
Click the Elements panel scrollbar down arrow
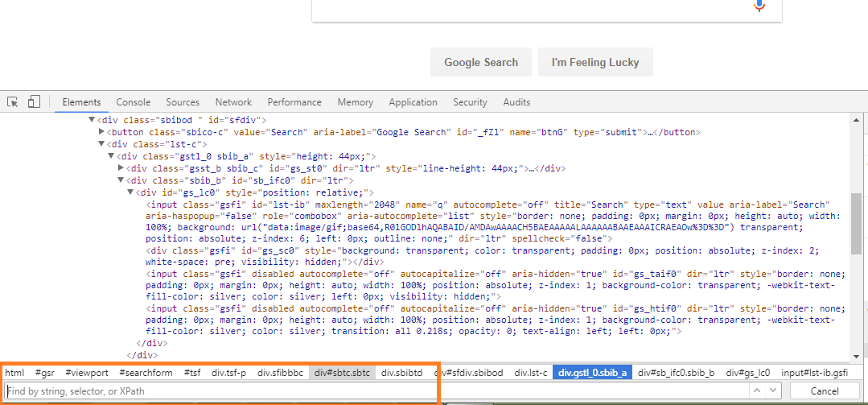pyautogui.click(x=857, y=357)
